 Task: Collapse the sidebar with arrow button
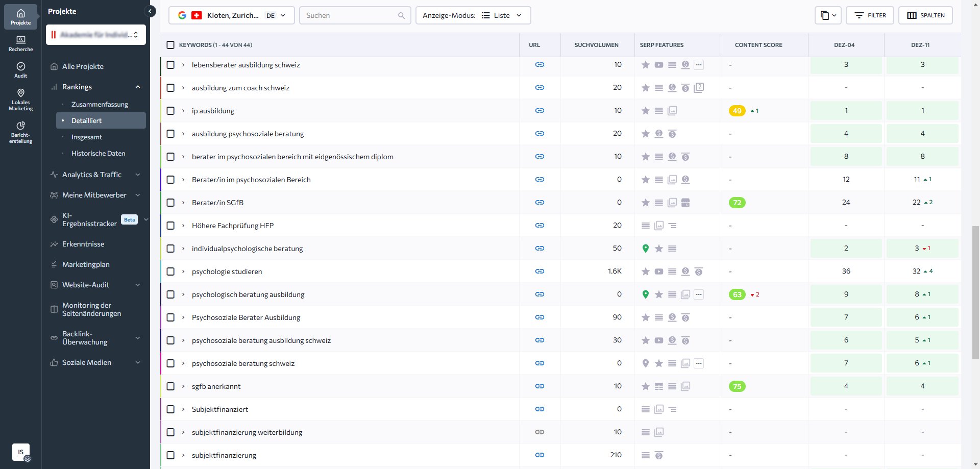pos(150,11)
